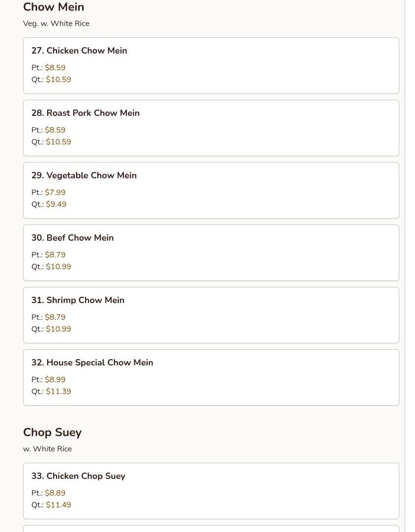
Task: Select the $11.49 quart price
Action: click(x=58, y=505)
